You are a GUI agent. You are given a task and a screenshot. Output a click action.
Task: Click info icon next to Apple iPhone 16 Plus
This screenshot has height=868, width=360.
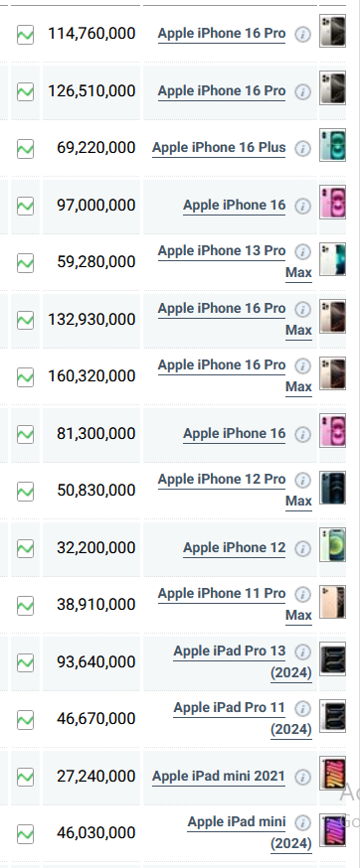coord(302,148)
